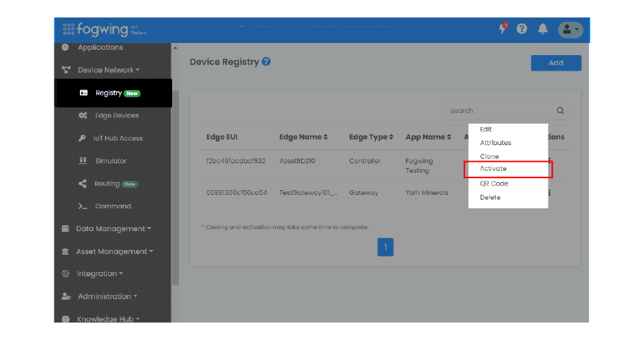
Task: Click the Simulator icon
Action: pyautogui.click(x=83, y=161)
